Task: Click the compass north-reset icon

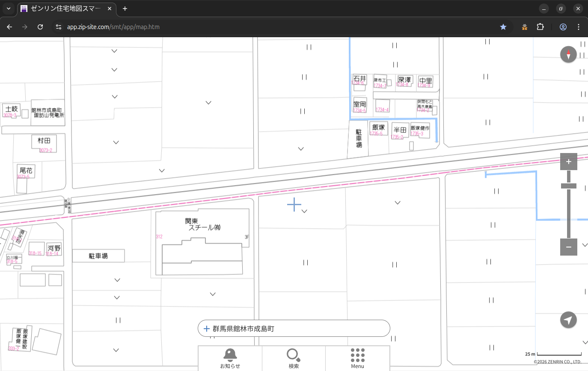Action: (x=568, y=55)
